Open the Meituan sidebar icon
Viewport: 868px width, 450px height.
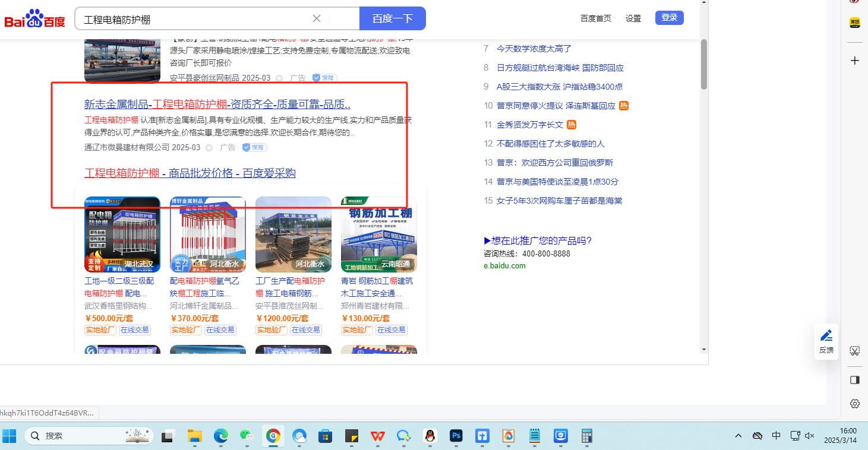point(854,23)
